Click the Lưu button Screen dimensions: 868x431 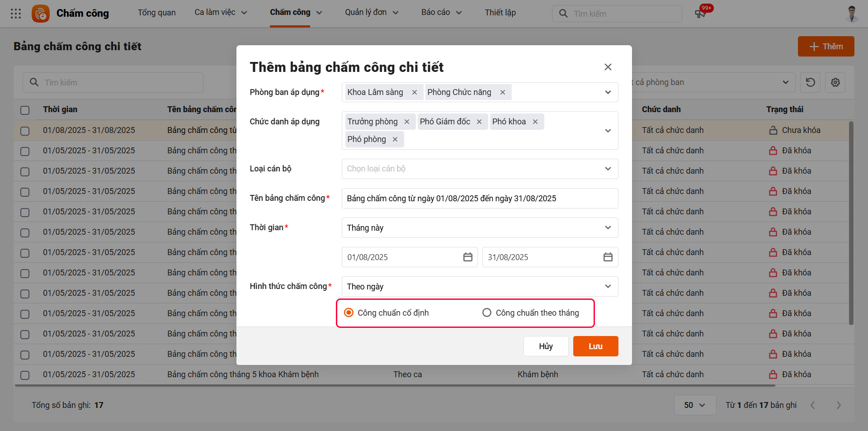pyautogui.click(x=595, y=346)
